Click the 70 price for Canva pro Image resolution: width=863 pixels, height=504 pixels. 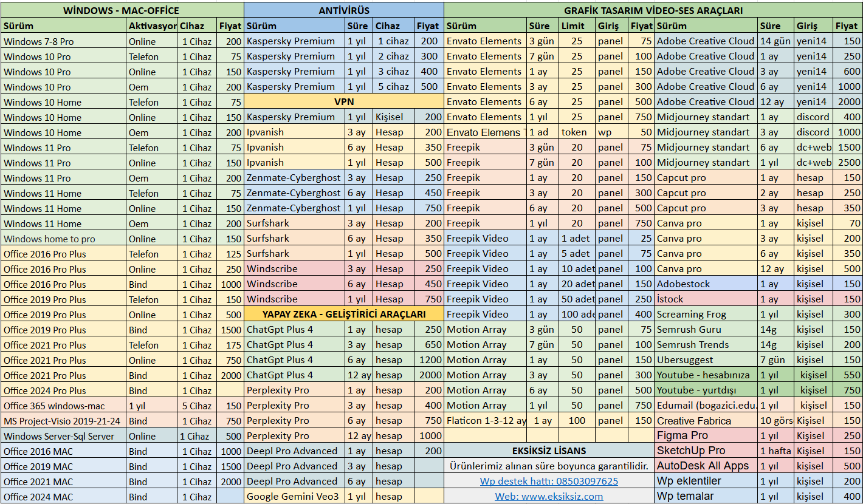[x=847, y=223]
